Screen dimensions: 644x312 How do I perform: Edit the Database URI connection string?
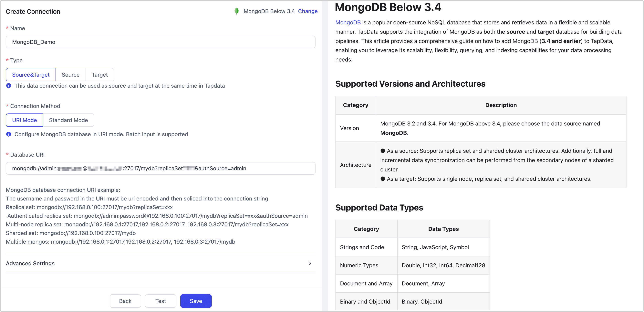(161, 168)
